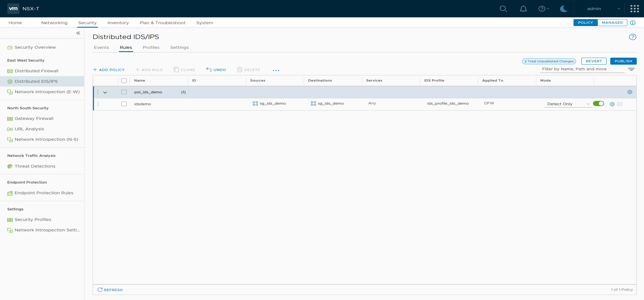
Task: Open the Home menu
Action: (15, 23)
